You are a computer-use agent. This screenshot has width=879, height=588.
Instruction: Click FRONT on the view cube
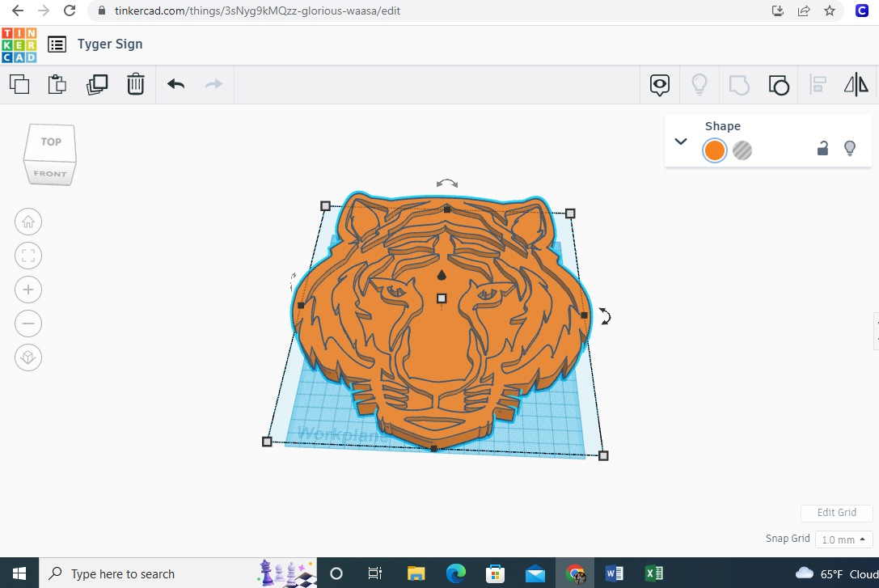pos(50,172)
